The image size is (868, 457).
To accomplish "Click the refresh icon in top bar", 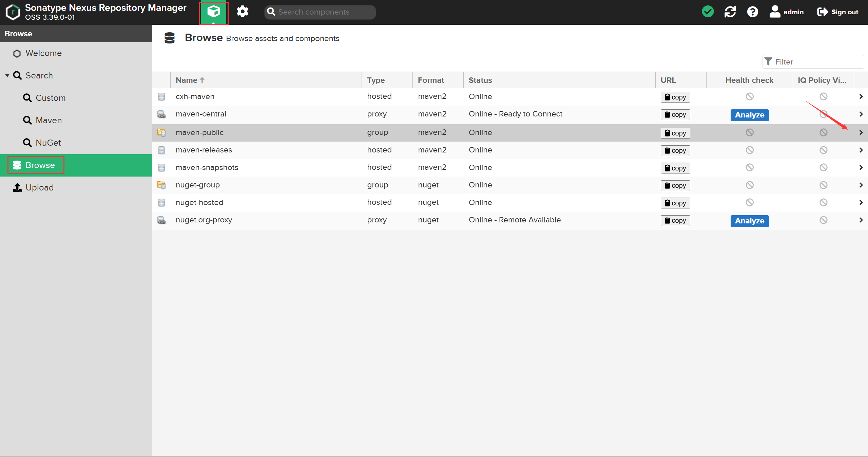I will 730,12.
